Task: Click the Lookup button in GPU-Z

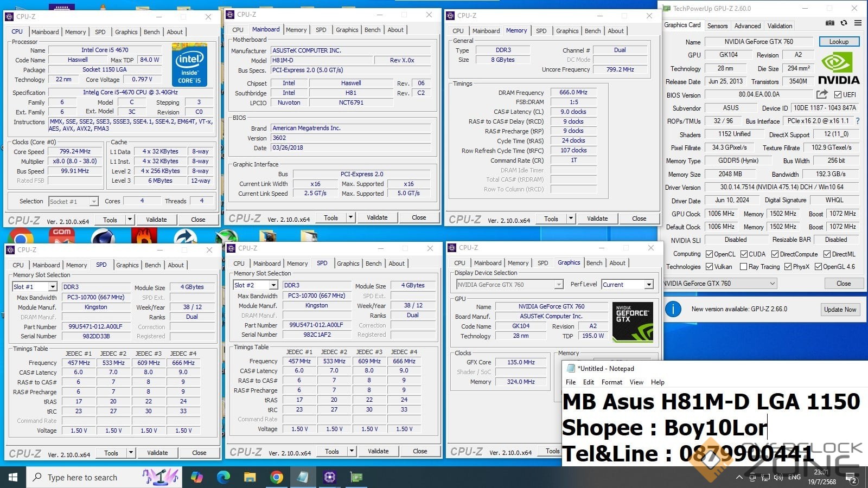Action: pos(839,42)
